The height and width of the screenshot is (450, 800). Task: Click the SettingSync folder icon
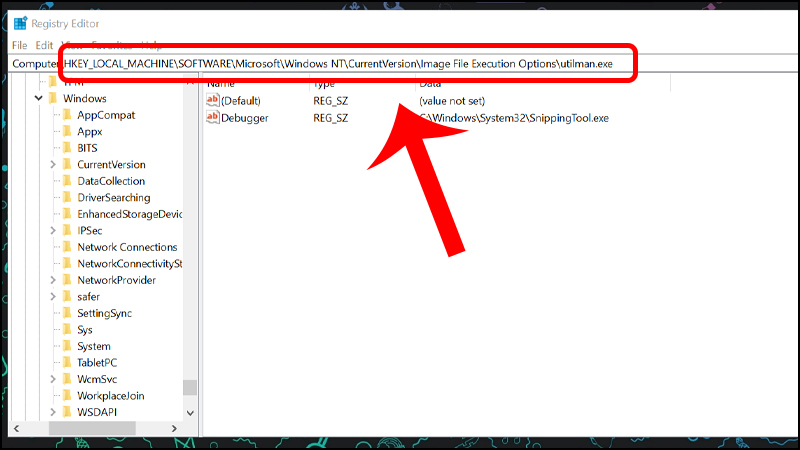(x=67, y=313)
